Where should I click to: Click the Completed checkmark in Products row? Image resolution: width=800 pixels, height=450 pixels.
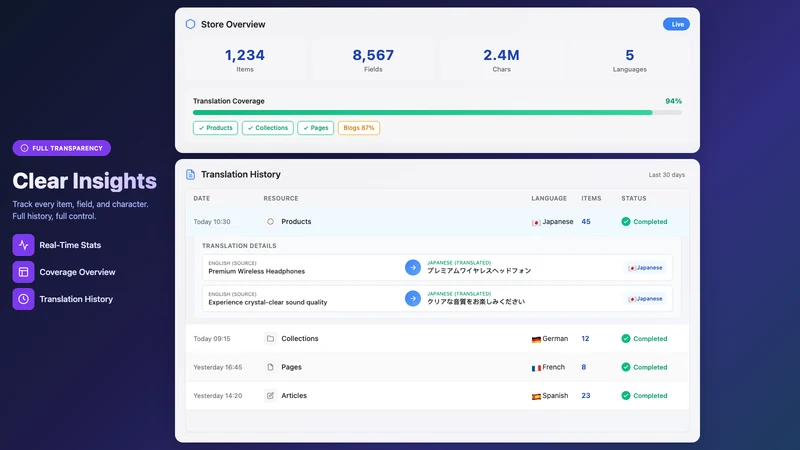pyautogui.click(x=626, y=221)
